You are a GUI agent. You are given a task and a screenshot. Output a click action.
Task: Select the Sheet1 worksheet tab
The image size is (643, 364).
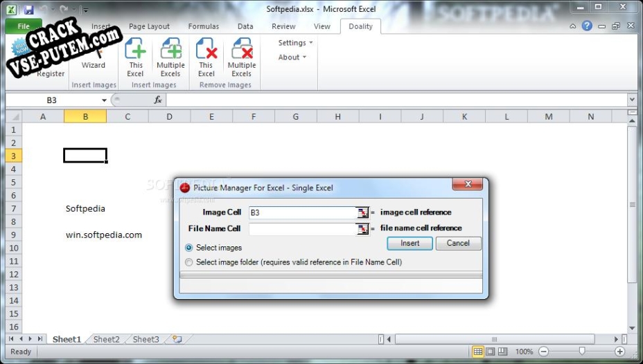[67, 339]
